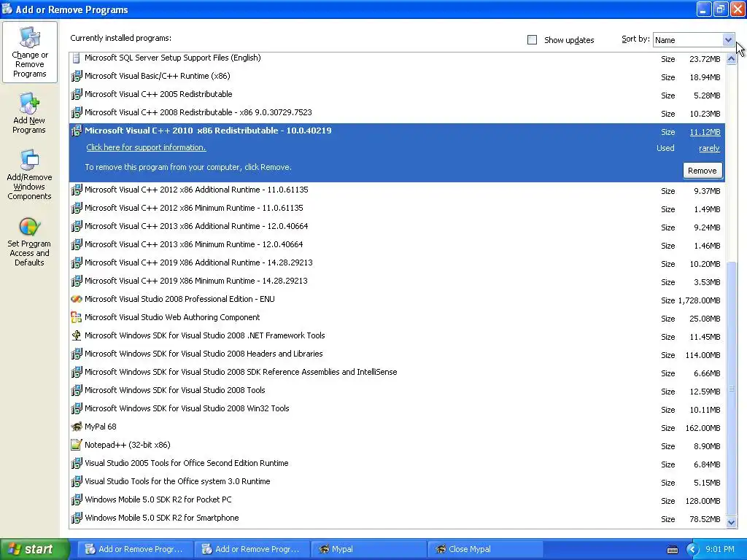The image size is (747, 560).
Task: Remove Microsoft Visual C++ 2010 x86 Redistributable
Action: pos(703,171)
